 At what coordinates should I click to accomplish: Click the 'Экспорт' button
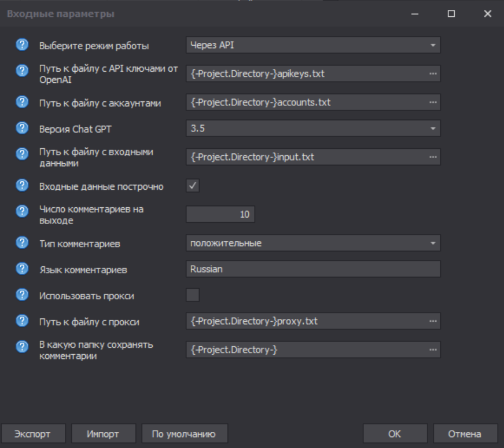point(32,434)
